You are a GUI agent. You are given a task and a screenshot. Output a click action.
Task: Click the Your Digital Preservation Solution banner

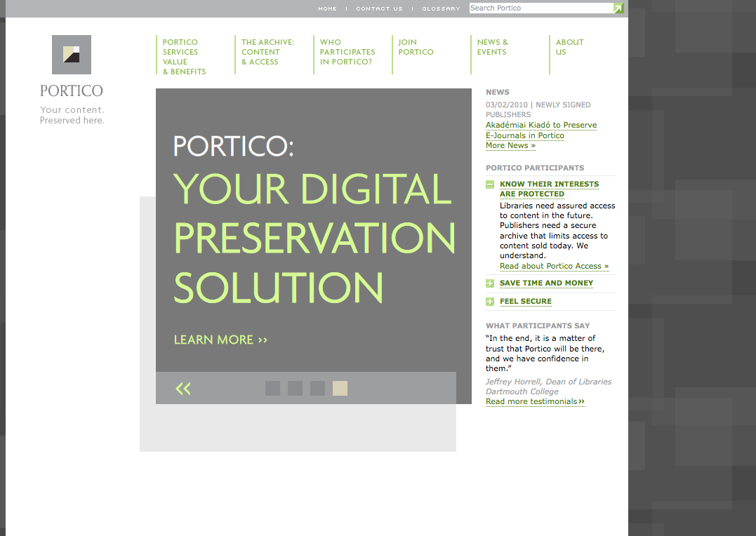pos(314,238)
